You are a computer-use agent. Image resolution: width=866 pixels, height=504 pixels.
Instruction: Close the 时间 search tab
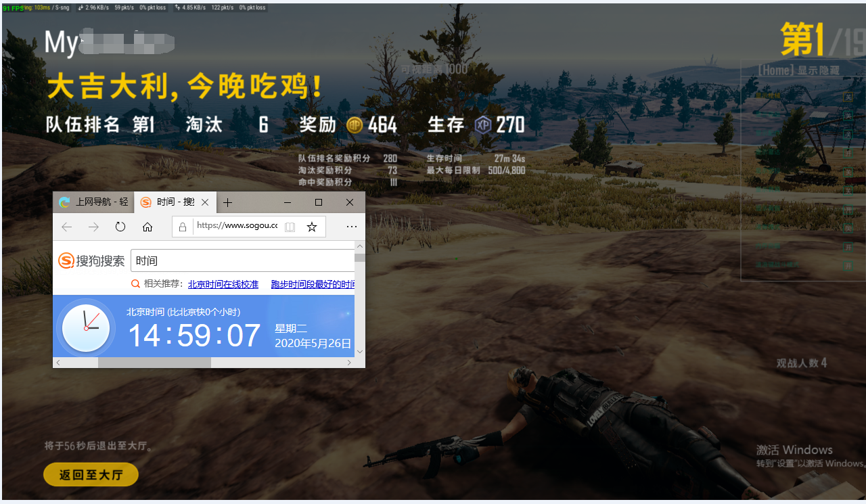(205, 202)
